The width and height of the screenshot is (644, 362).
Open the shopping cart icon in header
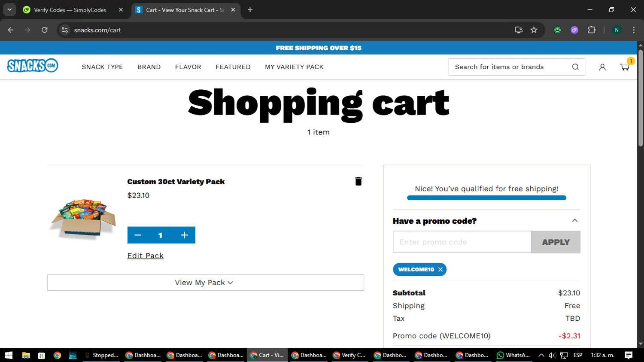pyautogui.click(x=625, y=67)
